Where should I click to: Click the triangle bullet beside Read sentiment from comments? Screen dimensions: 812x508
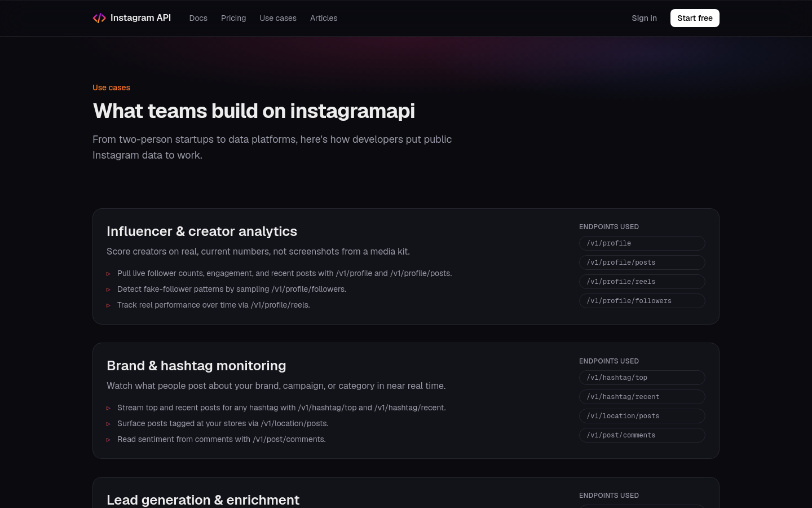point(109,440)
